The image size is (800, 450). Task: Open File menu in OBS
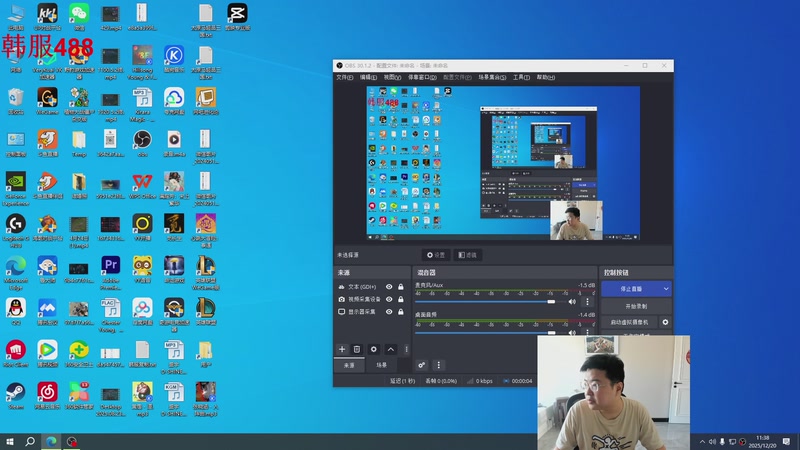pyautogui.click(x=344, y=77)
